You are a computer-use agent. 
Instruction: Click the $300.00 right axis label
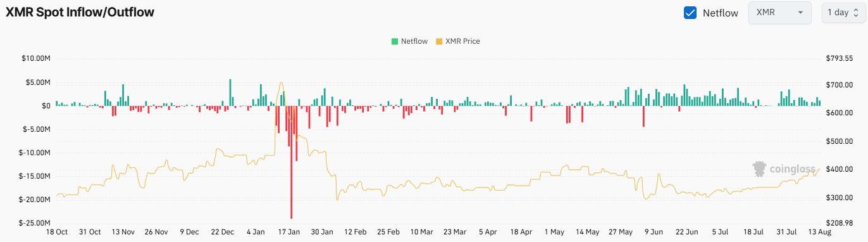(840, 198)
